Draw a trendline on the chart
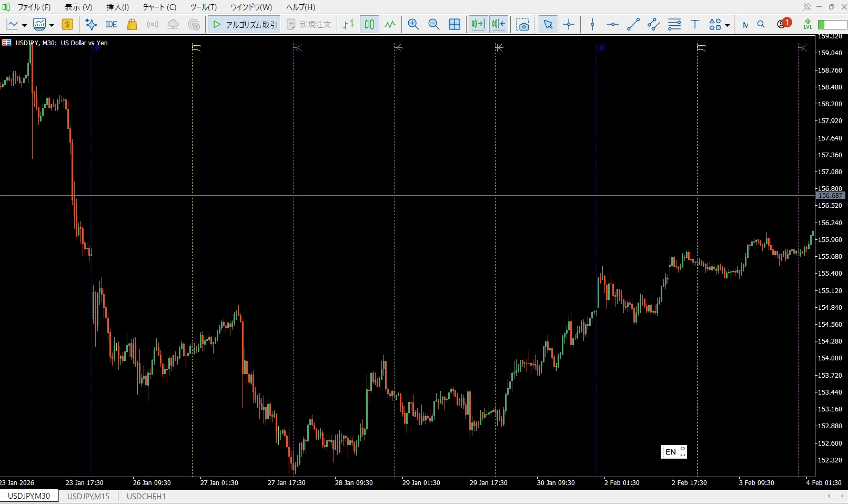Viewport: 848px width, 504px height. pyautogui.click(x=633, y=24)
